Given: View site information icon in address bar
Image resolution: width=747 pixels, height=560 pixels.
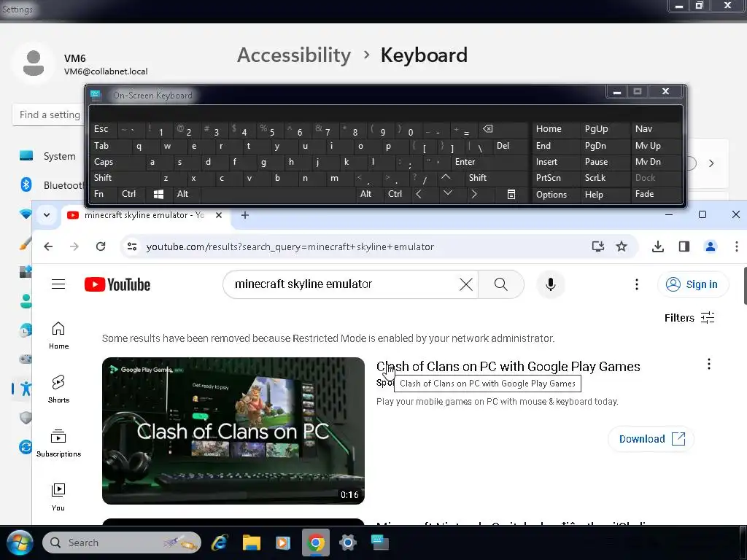Looking at the screenshot, I should coord(132,246).
